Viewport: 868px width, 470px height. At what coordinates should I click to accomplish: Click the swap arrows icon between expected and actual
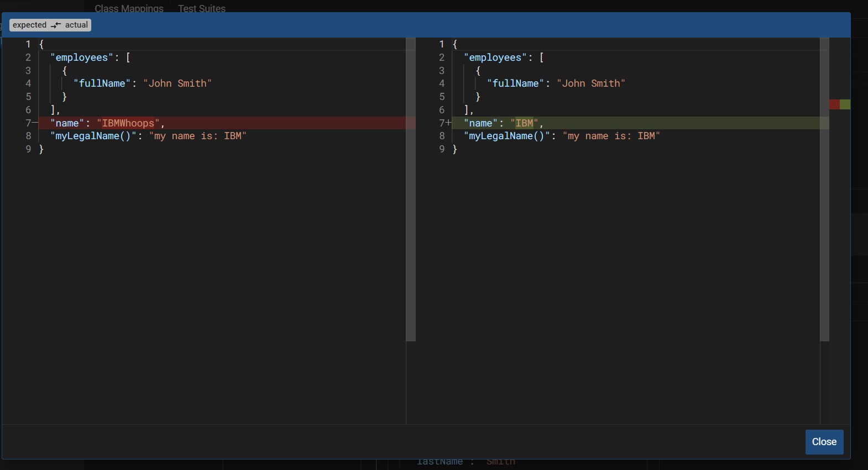(56, 25)
